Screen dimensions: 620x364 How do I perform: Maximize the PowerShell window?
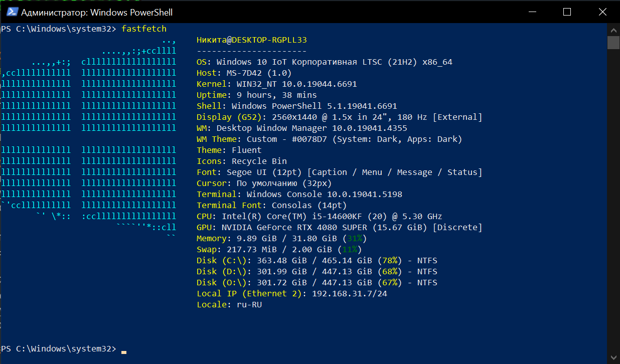point(567,12)
